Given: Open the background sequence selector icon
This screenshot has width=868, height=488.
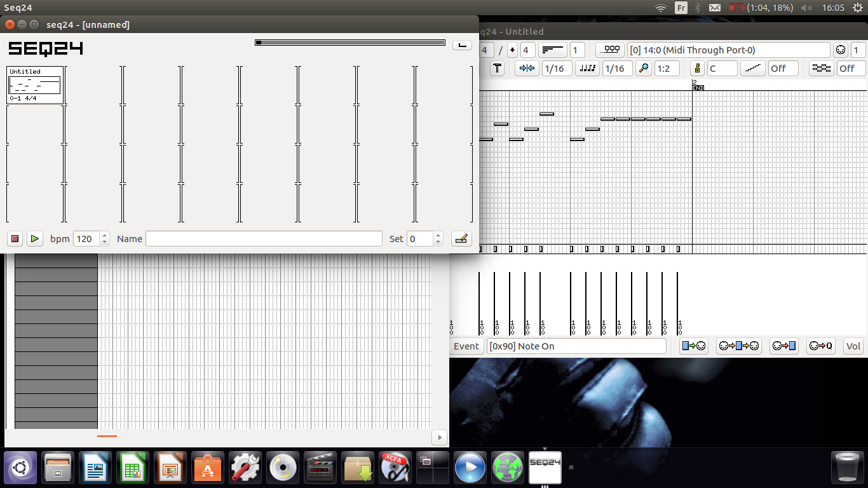Looking at the screenshot, I should (822, 69).
